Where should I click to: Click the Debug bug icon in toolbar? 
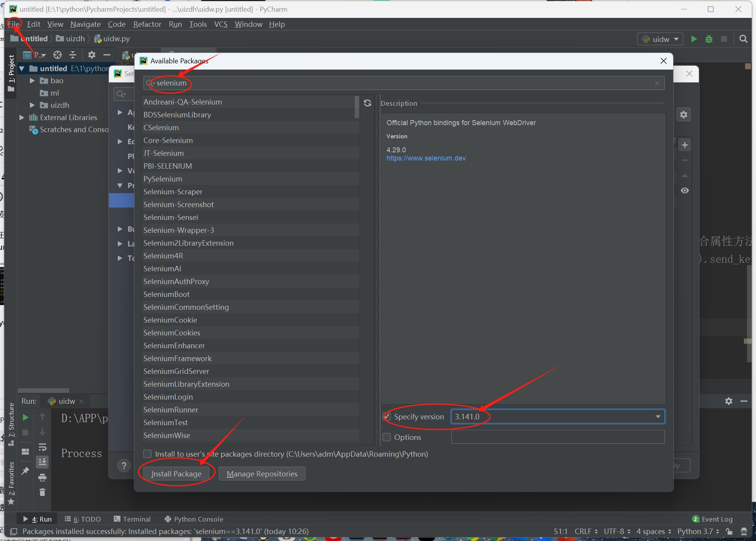pyautogui.click(x=709, y=39)
